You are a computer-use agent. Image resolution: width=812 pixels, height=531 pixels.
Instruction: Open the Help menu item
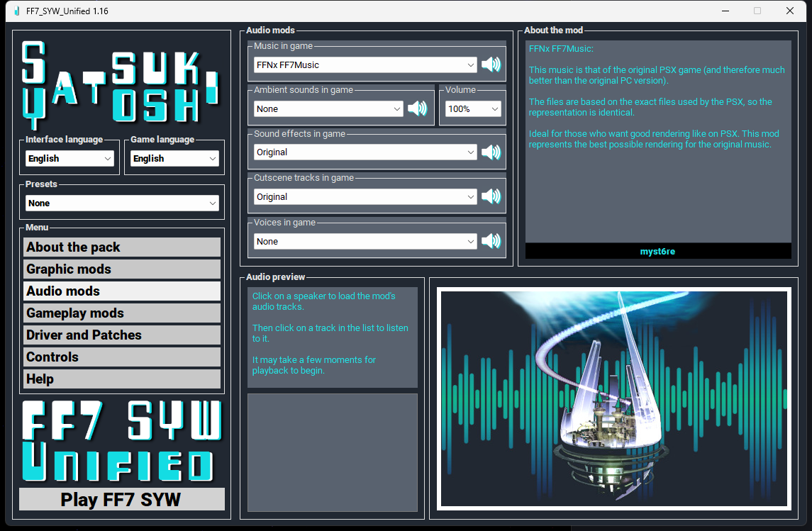click(122, 379)
